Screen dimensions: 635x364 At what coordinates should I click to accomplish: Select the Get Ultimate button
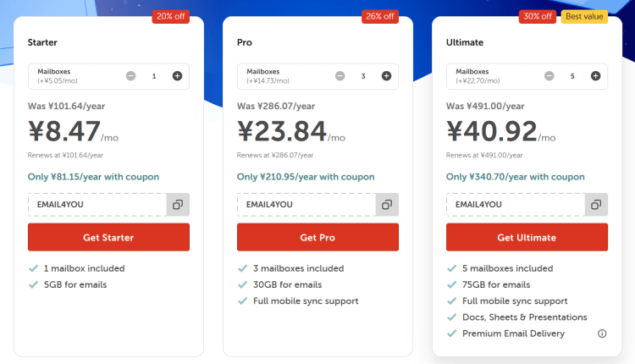click(x=527, y=237)
